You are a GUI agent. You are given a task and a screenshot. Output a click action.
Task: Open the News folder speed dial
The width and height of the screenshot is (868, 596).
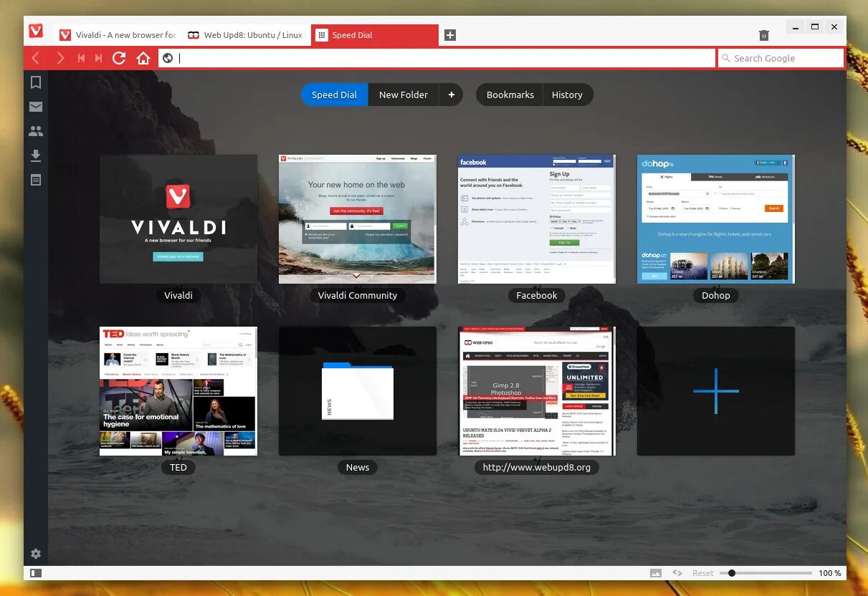(358, 391)
